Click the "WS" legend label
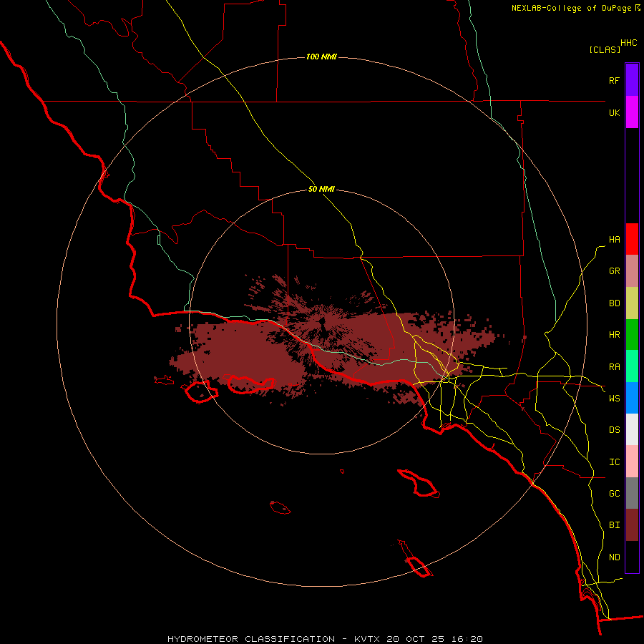The image size is (644, 644). [x=614, y=398]
